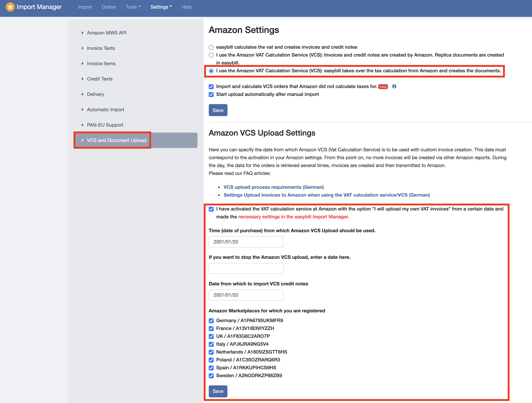Image resolution: width=532 pixels, height=403 pixels.
Task: Click the empty stop Amazon VCS upload date field
Action: coord(246,268)
